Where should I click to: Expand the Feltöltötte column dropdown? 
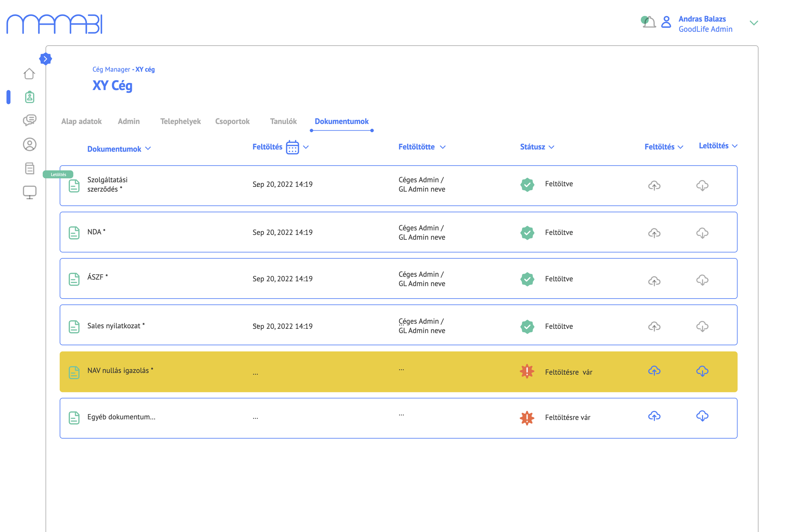pos(442,147)
